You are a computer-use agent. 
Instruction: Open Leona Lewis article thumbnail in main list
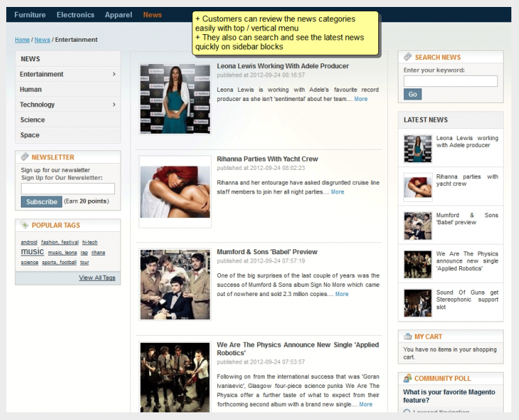175,99
